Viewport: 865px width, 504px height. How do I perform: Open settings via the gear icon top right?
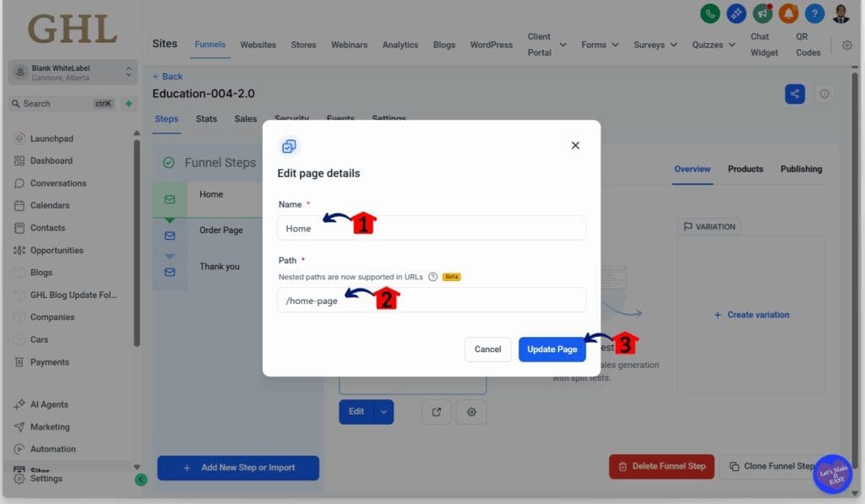(x=847, y=45)
